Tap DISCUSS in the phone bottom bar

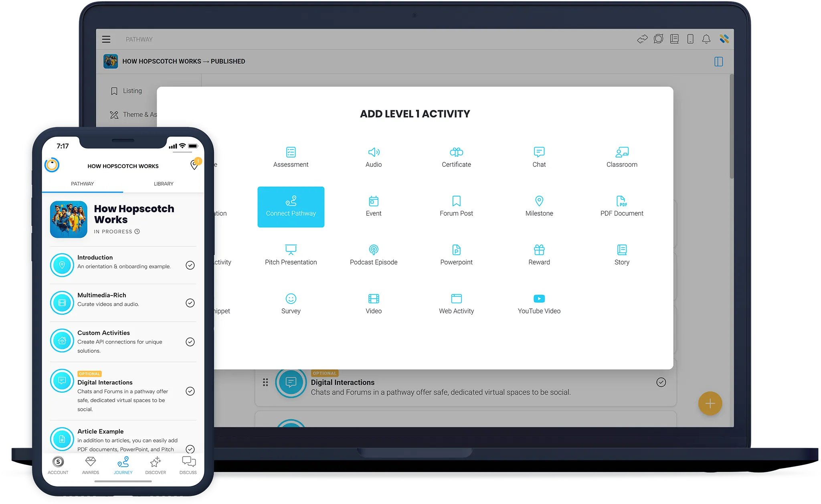click(x=188, y=466)
